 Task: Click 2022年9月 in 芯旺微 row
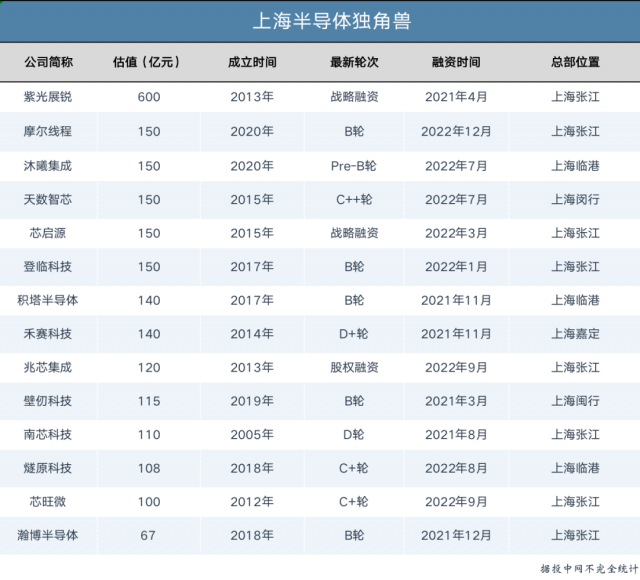456,502
